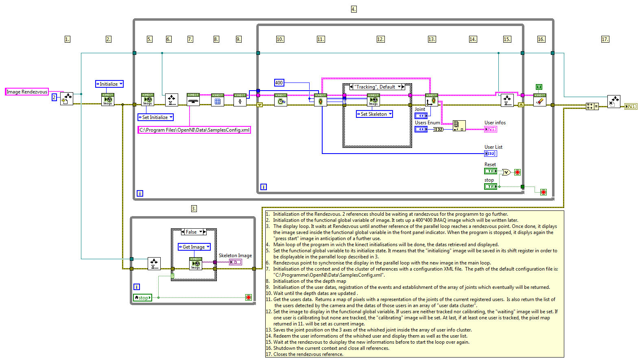Select the Wait at Rendezvous node at step 6
644x362 pixels.
tap(172, 100)
